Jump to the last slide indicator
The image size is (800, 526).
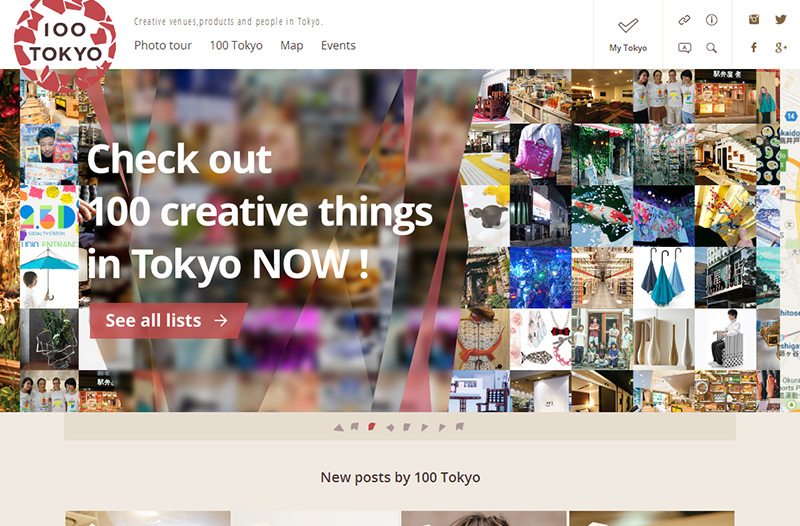click(459, 427)
